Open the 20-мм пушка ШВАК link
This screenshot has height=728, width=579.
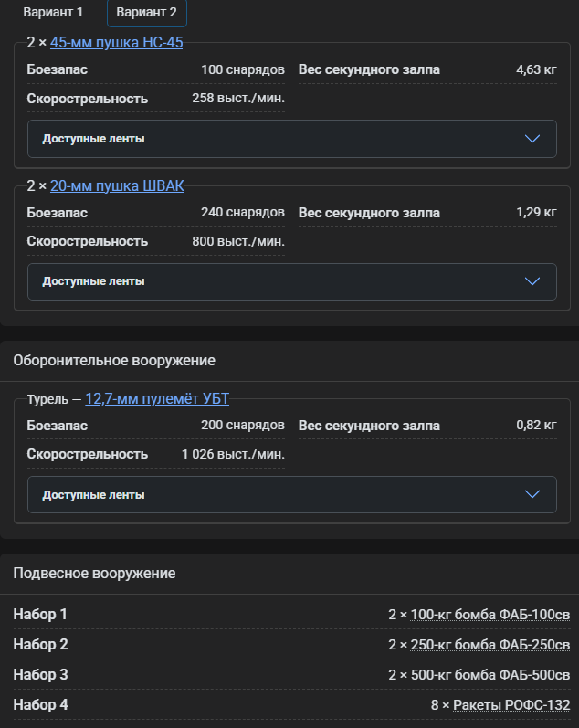(x=117, y=186)
